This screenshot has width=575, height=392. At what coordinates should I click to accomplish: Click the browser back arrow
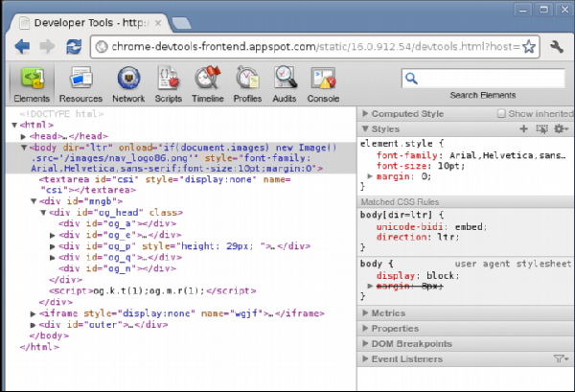(x=22, y=47)
